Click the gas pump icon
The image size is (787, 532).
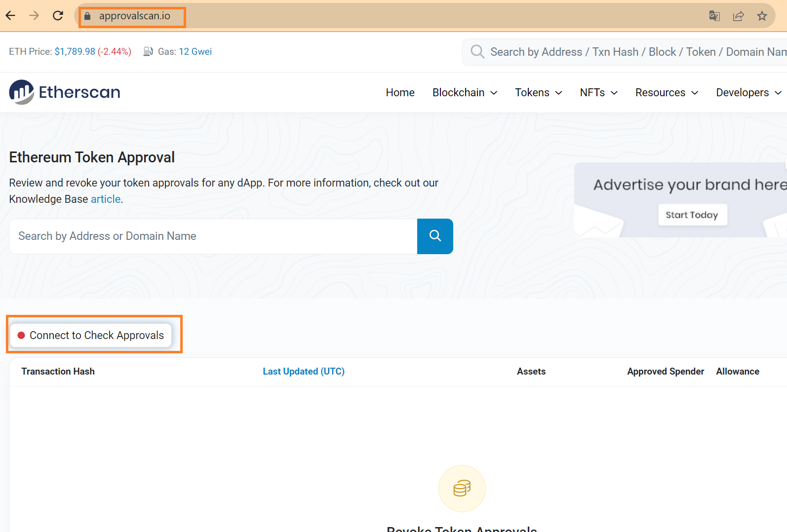(x=148, y=51)
